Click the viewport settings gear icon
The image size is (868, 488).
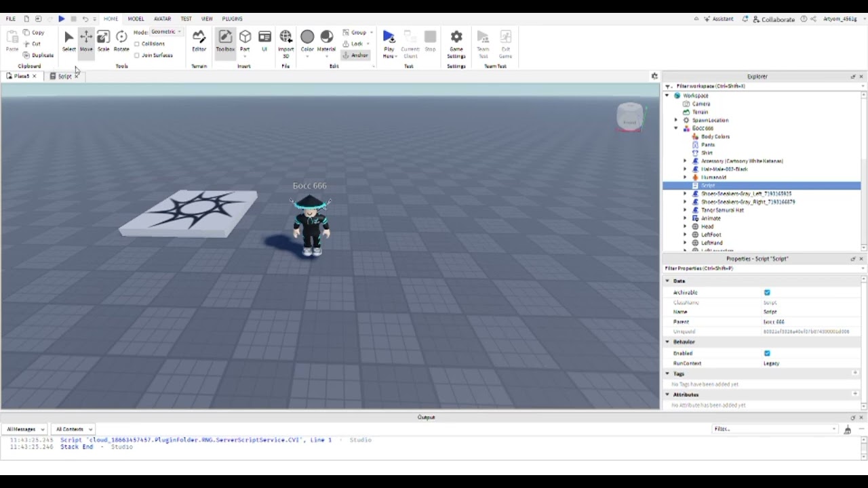pyautogui.click(x=654, y=76)
